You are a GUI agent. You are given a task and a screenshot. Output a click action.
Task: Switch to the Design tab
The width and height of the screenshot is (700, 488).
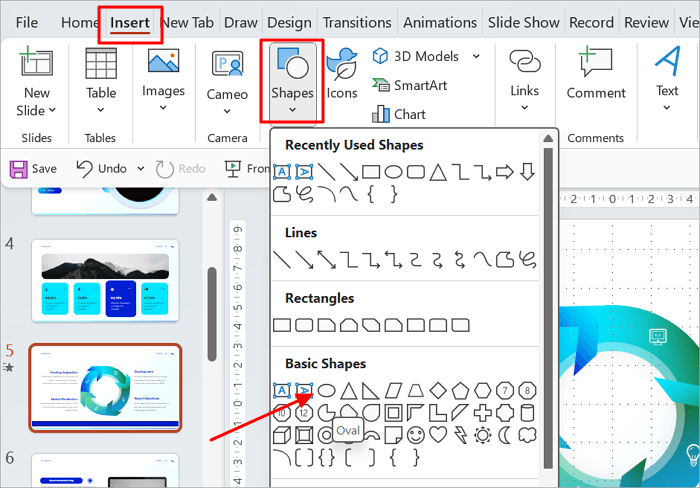tap(289, 22)
